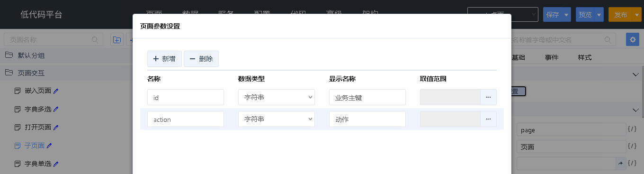Toggle expression mode beside the page field
Screen dimensions: 644x174
tap(632, 128)
